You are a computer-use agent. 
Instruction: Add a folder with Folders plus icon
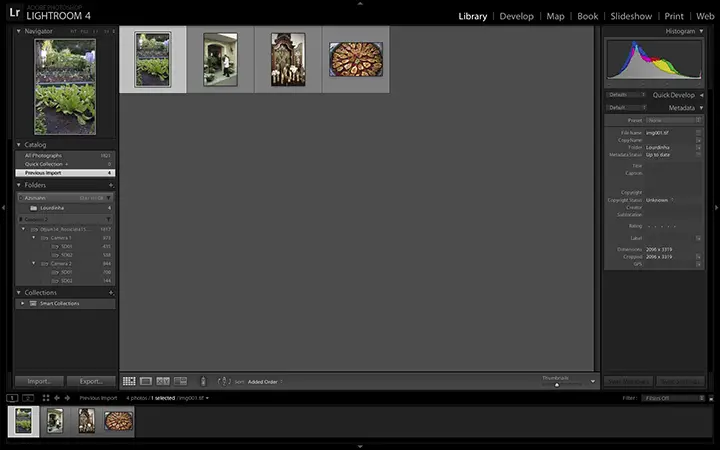point(111,185)
